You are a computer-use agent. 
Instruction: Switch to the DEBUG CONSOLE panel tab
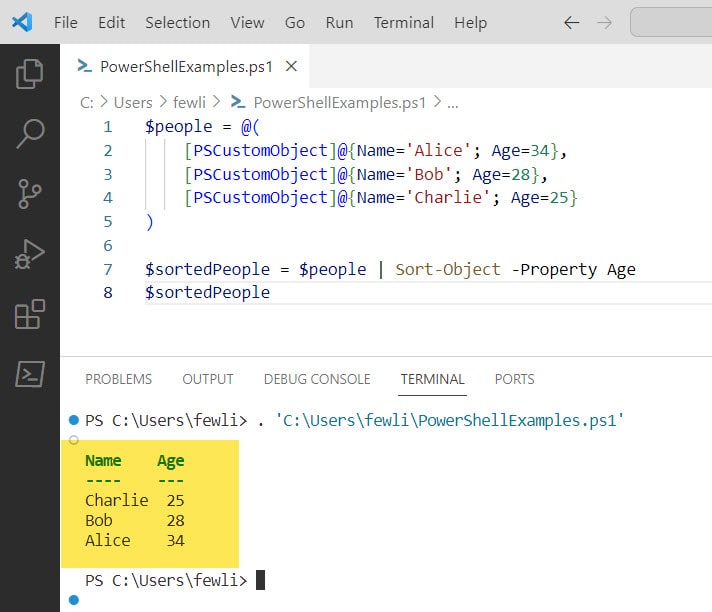click(317, 379)
